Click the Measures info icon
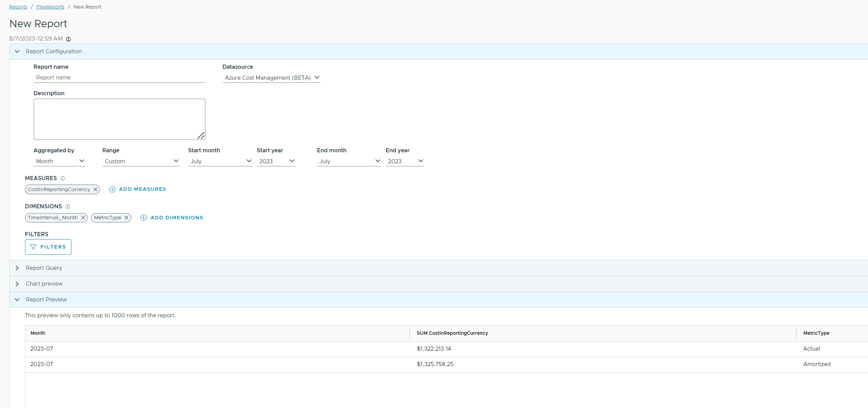 tap(63, 178)
